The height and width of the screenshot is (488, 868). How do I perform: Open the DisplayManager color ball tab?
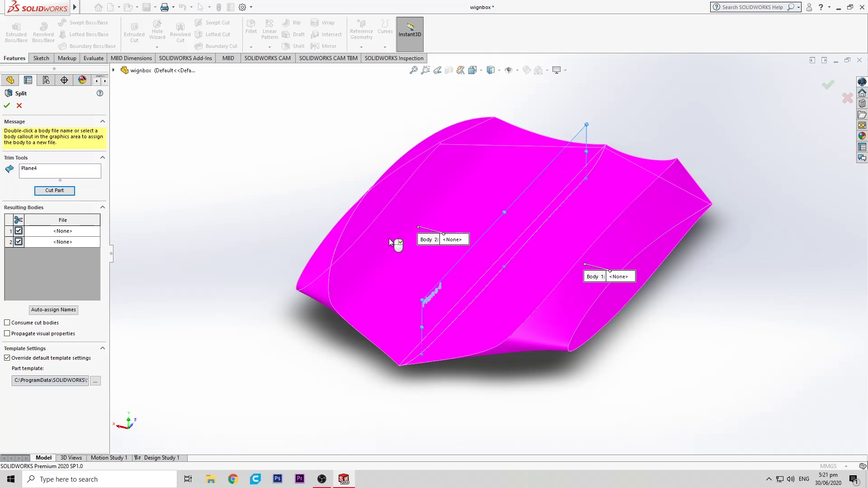pos(82,80)
